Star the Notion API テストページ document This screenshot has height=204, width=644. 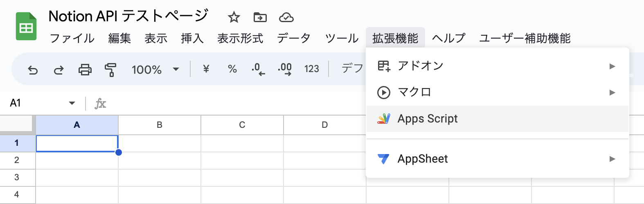[x=234, y=17]
